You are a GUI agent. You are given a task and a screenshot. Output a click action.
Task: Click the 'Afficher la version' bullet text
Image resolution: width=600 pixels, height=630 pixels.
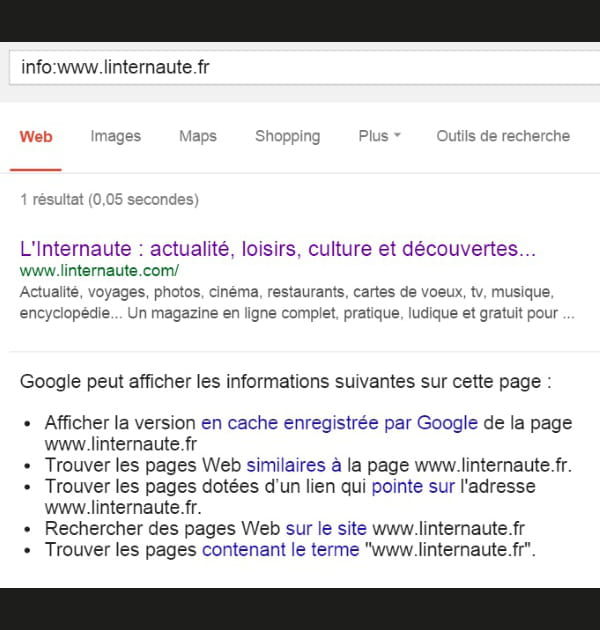pos(121,423)
